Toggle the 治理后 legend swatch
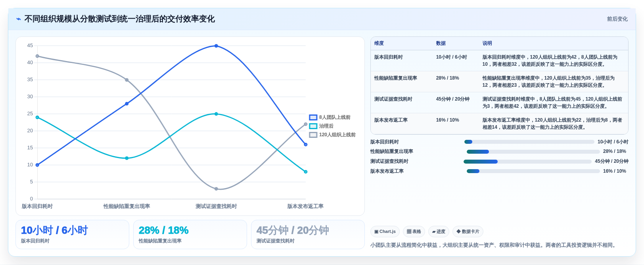644x265 pixels. [x=313, y=126]
